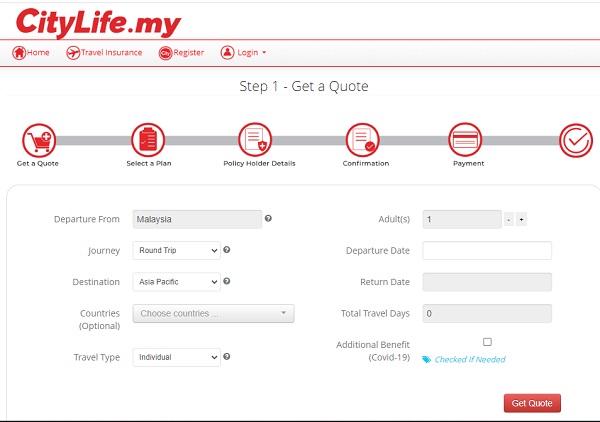The image size is (600, 422).
Task: Click the help icon beside Travel Type
Action: coord(227,356)
